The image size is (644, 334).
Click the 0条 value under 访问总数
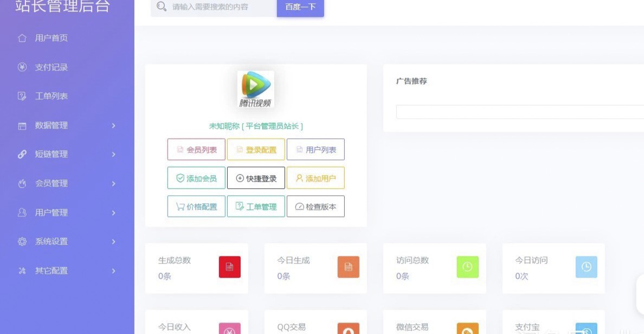[403, 277]
